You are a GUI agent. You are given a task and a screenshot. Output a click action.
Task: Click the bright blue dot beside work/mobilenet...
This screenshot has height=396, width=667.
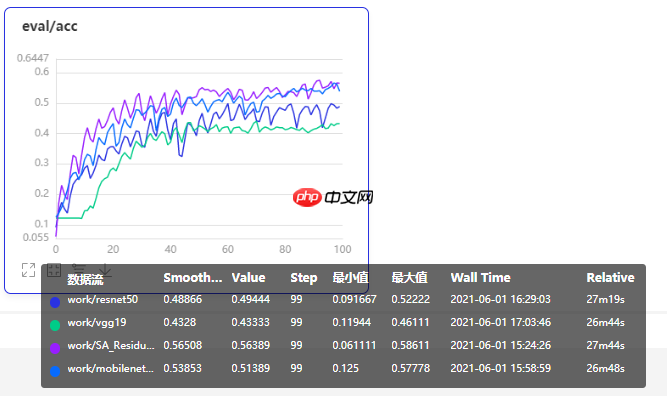coord(55,371)
